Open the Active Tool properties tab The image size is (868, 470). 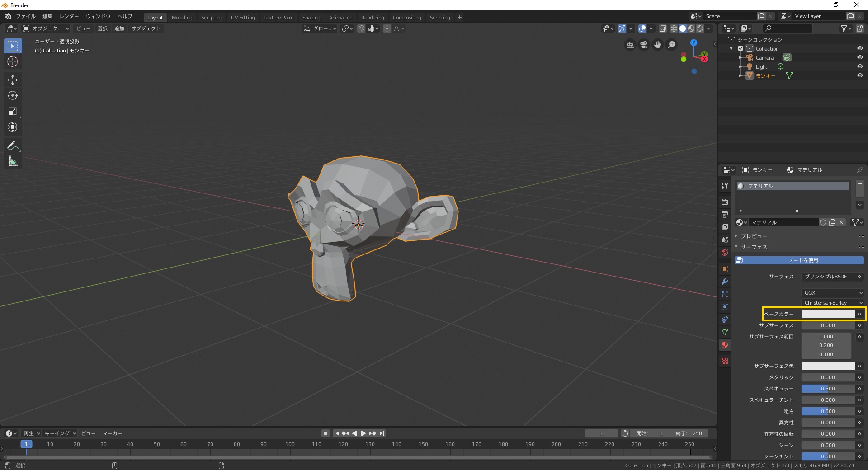pyautogui.click(x=725, y=186)
